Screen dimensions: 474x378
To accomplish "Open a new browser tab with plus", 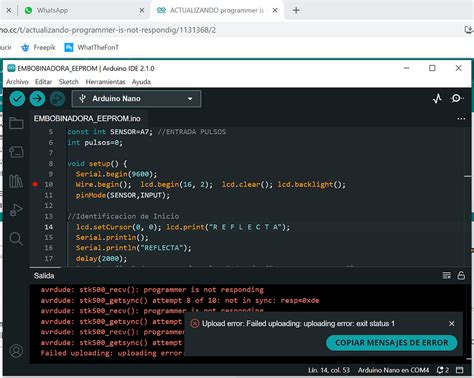I will point(296,10).
